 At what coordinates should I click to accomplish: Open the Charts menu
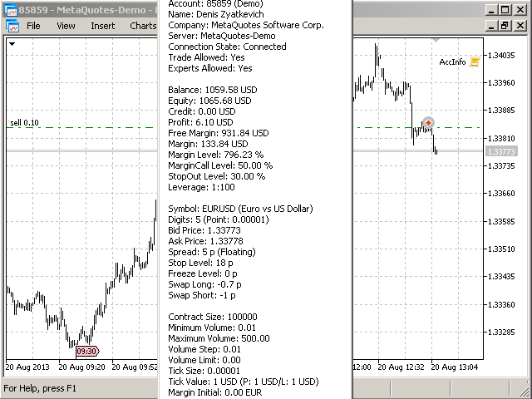pos(143,26)
